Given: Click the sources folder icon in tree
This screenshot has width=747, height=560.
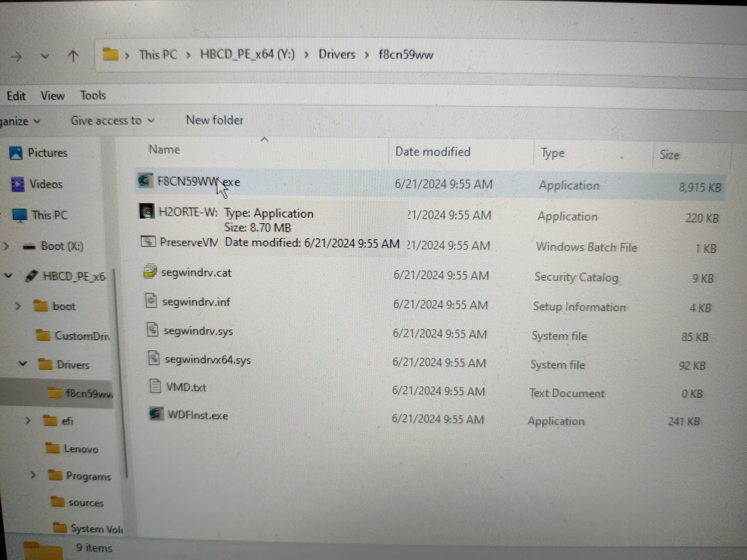Looking at the screenshot, I should click(58, 501).
